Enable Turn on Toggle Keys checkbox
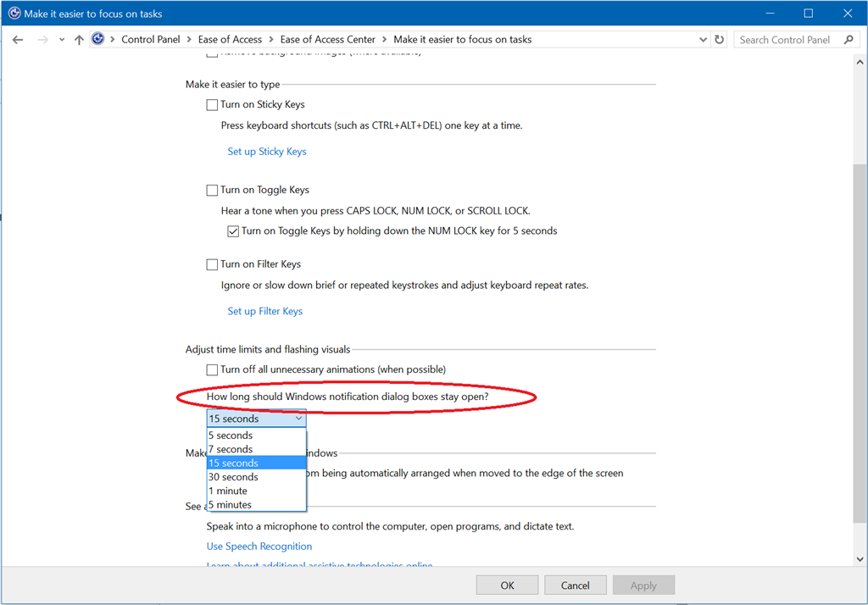The width and height of the screenshot is (868, 605). point(212,191)
